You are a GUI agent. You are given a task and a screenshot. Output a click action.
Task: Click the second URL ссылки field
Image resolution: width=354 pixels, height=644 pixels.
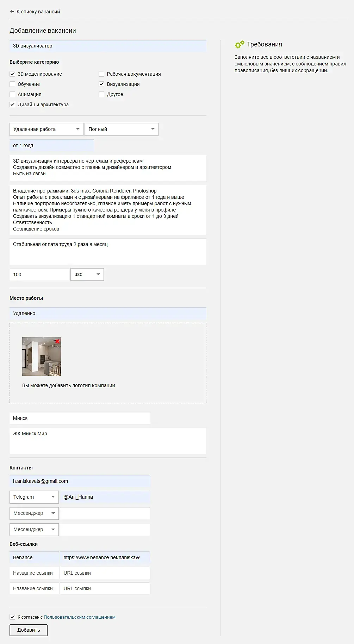pos(105,573)
